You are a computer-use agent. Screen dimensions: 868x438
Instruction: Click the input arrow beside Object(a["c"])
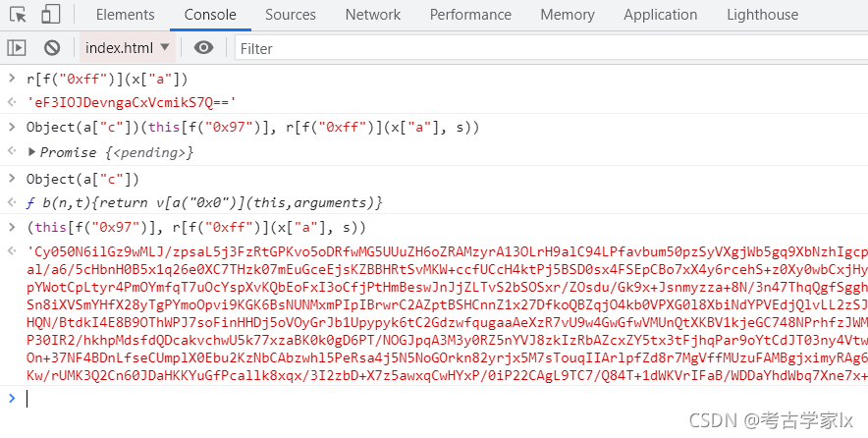pyautogui.click(x=12, y=178)
